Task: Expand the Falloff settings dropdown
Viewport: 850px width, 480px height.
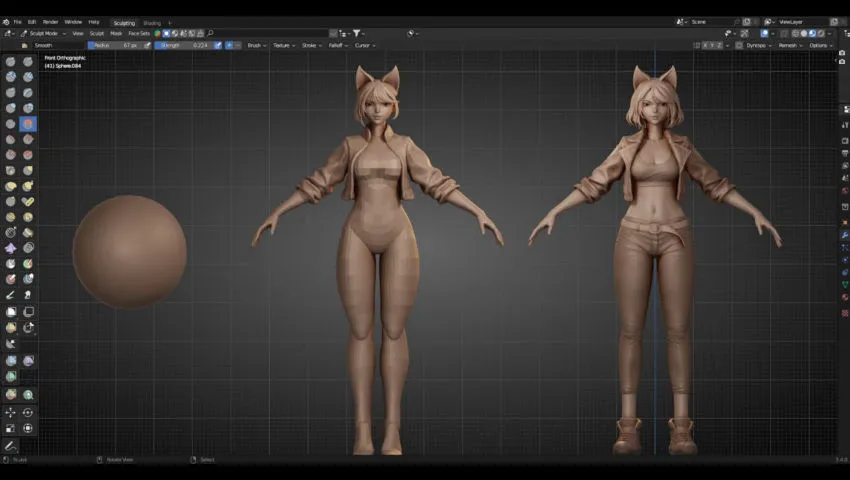Action: pyautogui.click(x=338, y=46)
